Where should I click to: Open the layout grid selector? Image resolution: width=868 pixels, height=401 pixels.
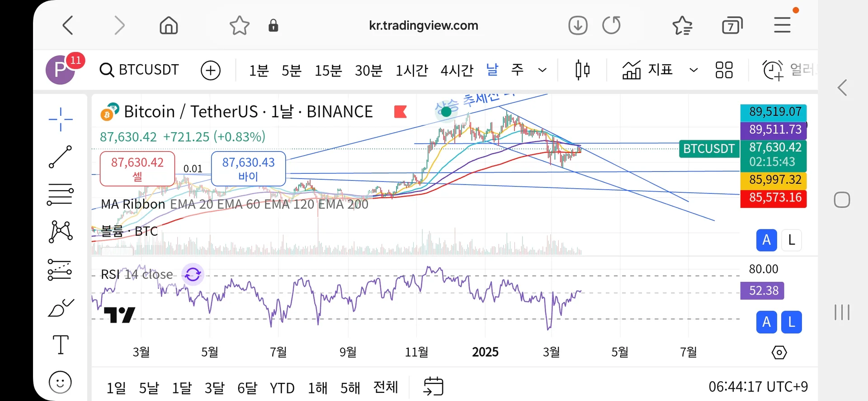[724, 70]
